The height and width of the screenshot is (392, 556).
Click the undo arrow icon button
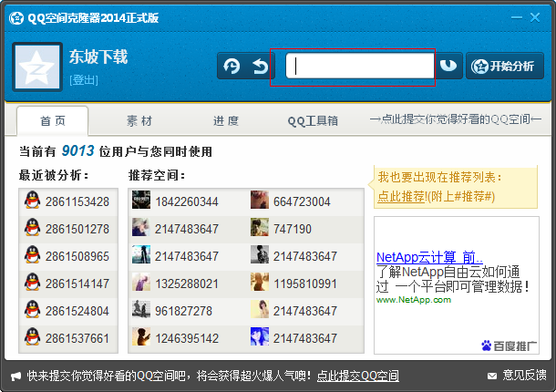(260, 66)
